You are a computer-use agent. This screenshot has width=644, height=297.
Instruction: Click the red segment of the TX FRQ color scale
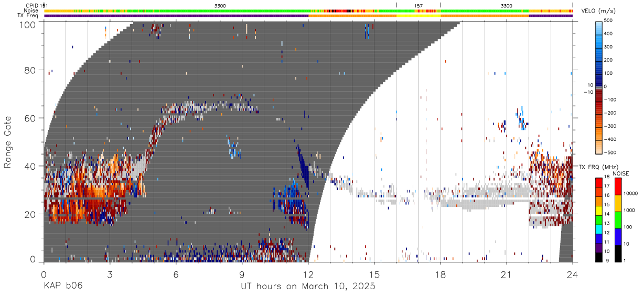click(599, 182)
